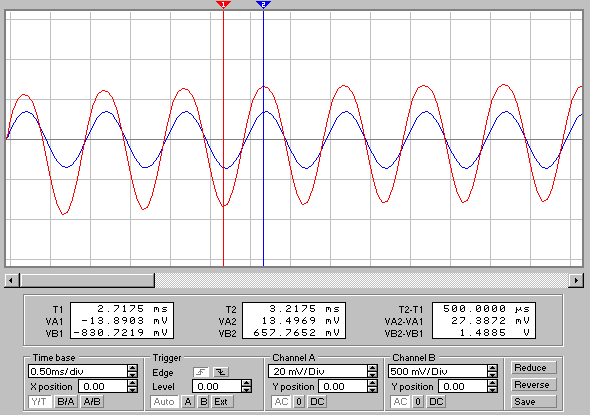The width and height of the screenshot is (590, 415).
Task: Set Channel A coupling to 0
Action: click(299, 402)
